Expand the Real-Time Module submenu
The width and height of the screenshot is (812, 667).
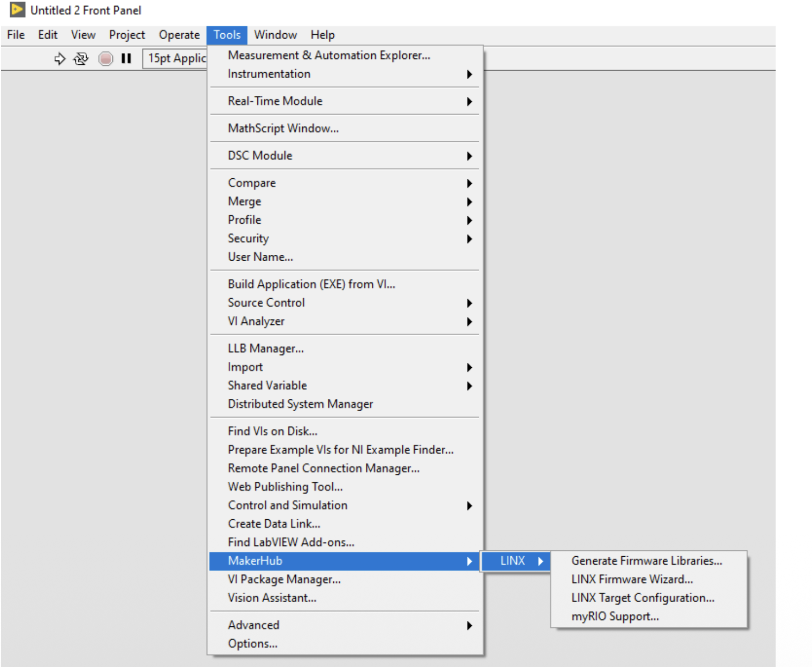coord(345,101)
